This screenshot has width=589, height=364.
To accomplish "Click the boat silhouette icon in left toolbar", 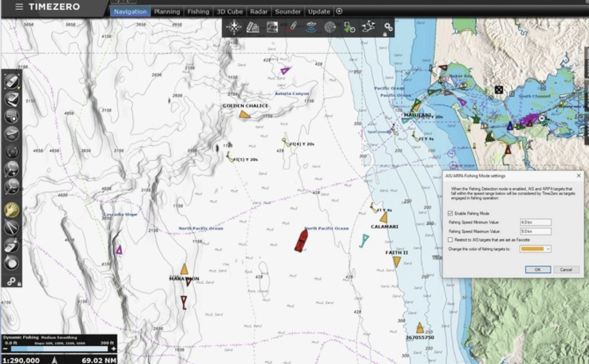I will coord(11,134).
